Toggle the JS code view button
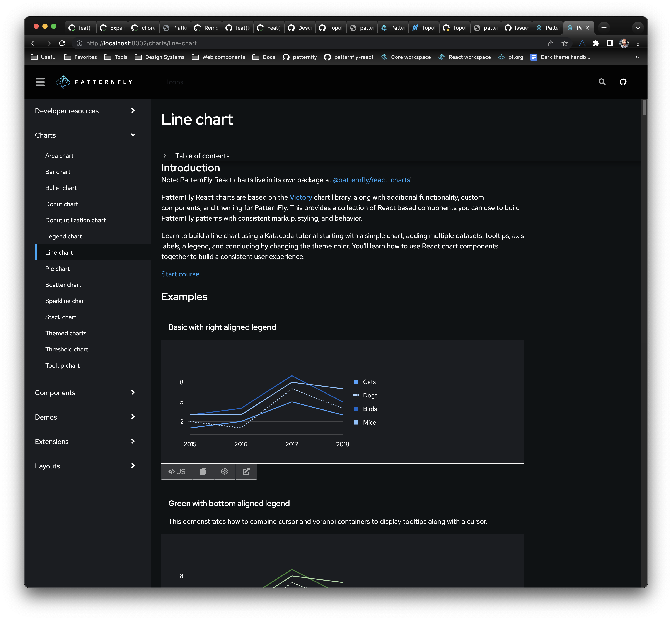 (177, 471)
